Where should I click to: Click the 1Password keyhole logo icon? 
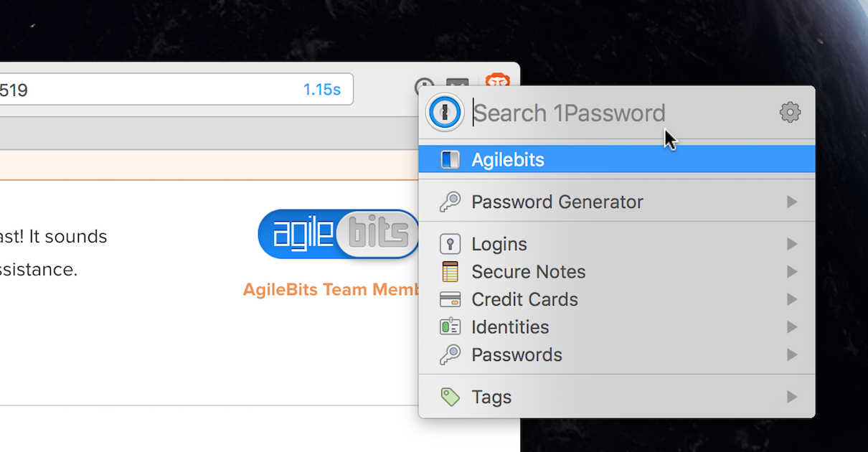click(445, 113)
